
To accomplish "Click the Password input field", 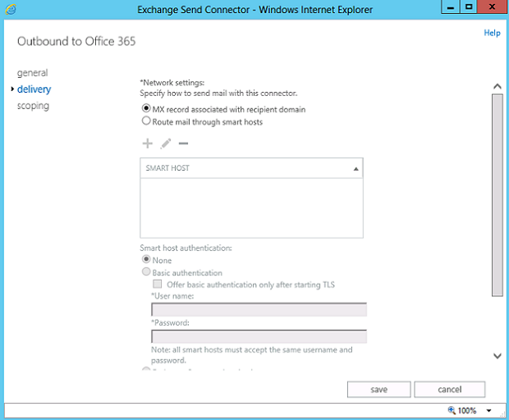I will pyautogui.click(x=259, y=336).
